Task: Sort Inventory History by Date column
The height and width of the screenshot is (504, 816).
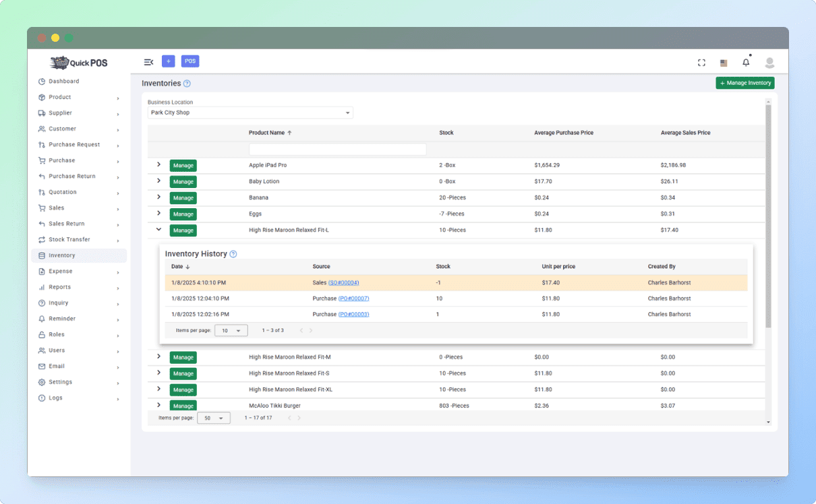Action: coord(180,267)
